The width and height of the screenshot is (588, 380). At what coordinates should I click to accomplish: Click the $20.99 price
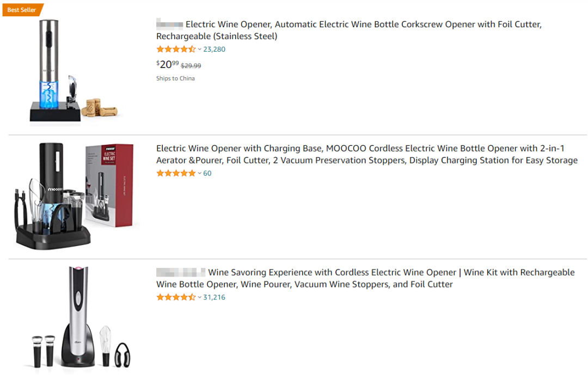point(168,64)
